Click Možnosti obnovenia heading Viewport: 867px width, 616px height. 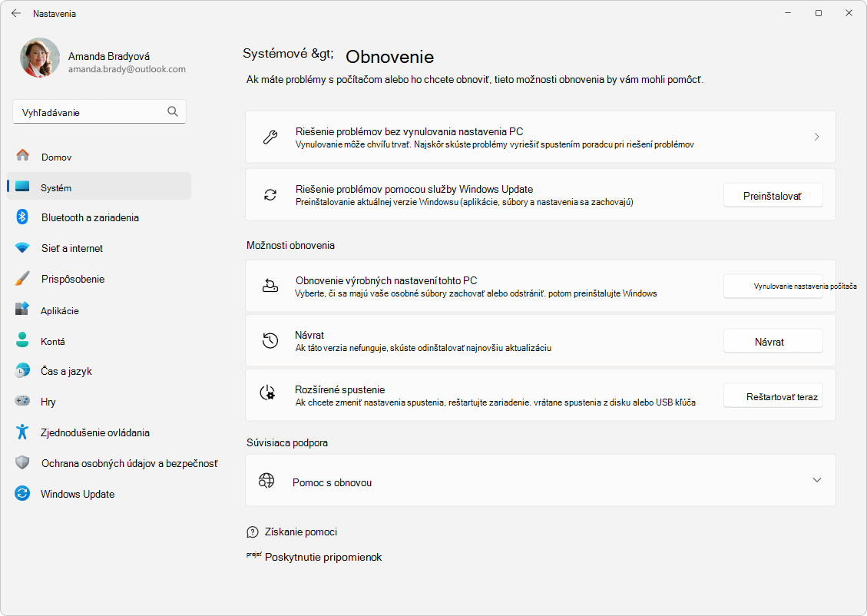click(x=290, y=246)
